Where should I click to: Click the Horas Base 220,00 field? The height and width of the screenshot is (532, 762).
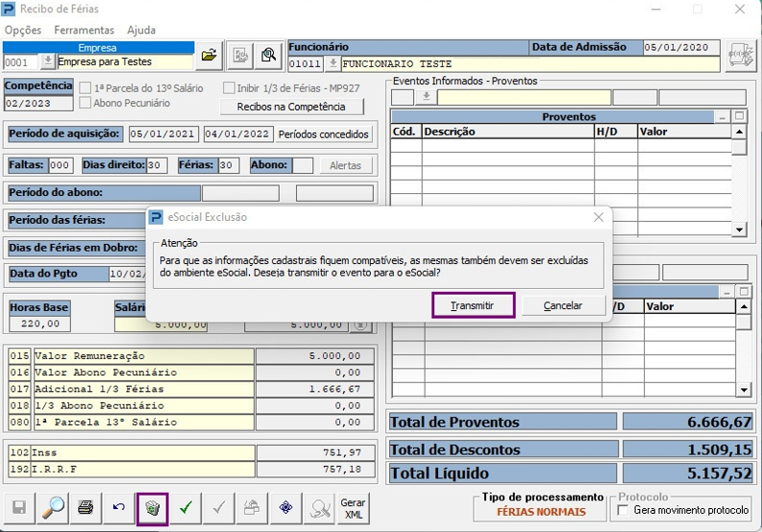[x=39, y=324]
